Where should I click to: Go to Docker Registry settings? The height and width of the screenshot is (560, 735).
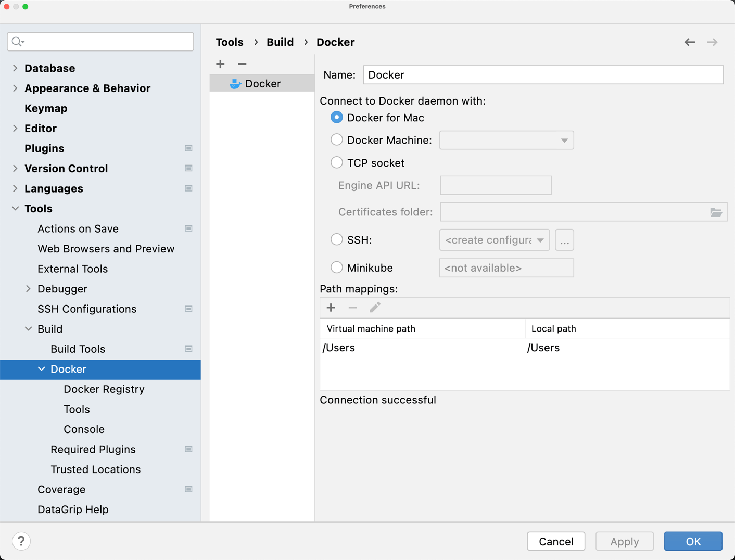[104, 389]
